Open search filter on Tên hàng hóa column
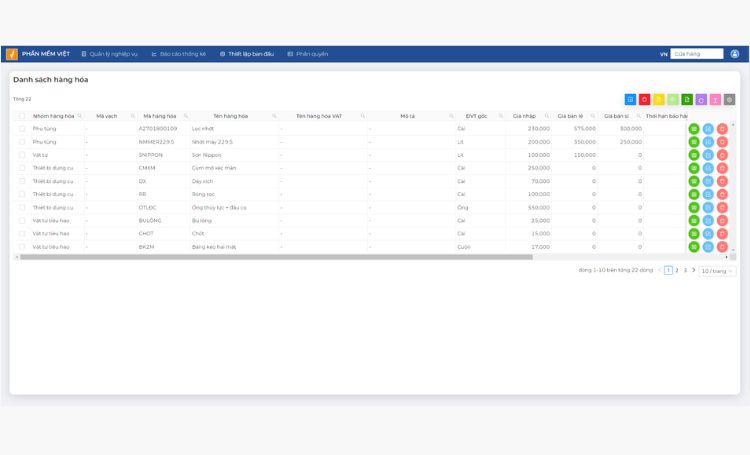This screenshot has width=750, height=455. 274,116
